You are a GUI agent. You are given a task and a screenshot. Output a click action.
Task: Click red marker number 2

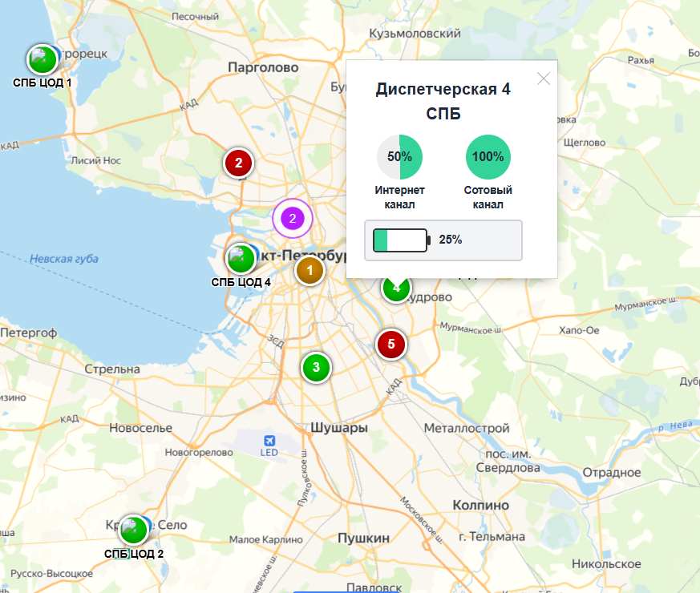click(x=238, y=163)
